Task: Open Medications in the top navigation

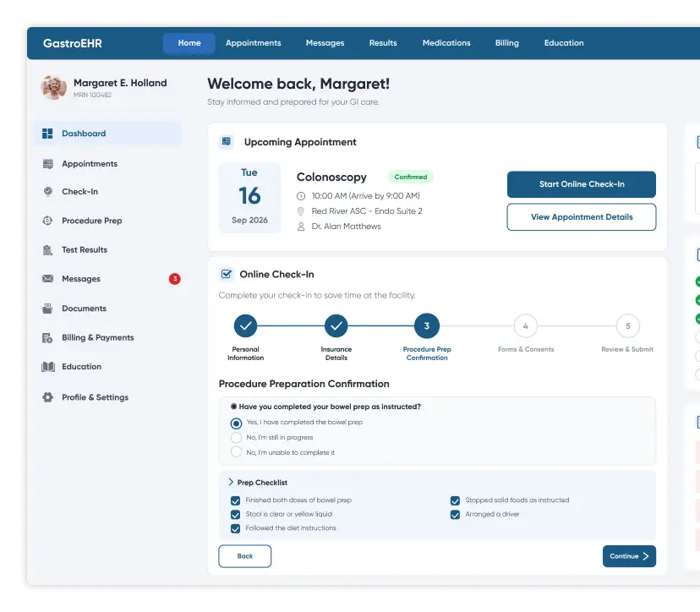Action: pos(446,43)
